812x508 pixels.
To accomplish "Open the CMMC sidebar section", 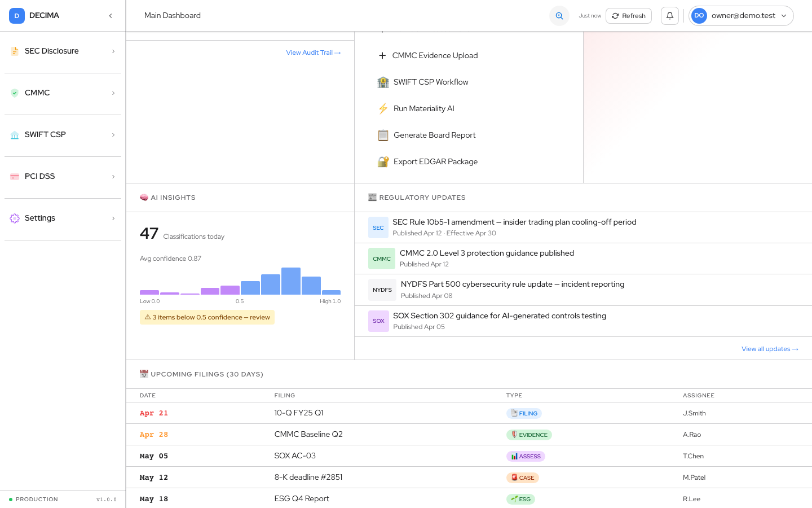I will point(63,93).
